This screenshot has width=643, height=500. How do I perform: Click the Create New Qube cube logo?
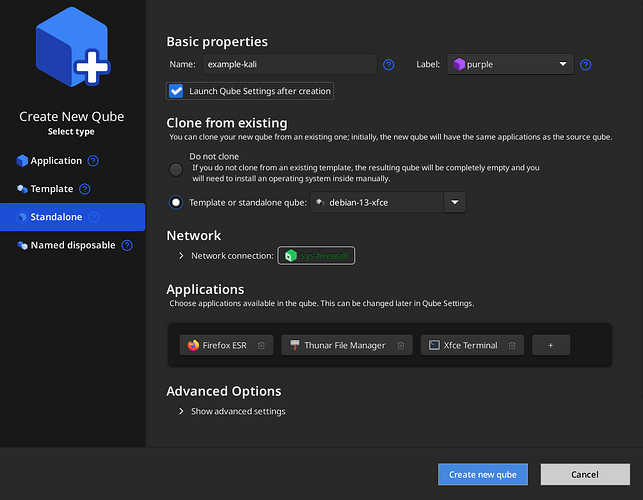(73, 47)
